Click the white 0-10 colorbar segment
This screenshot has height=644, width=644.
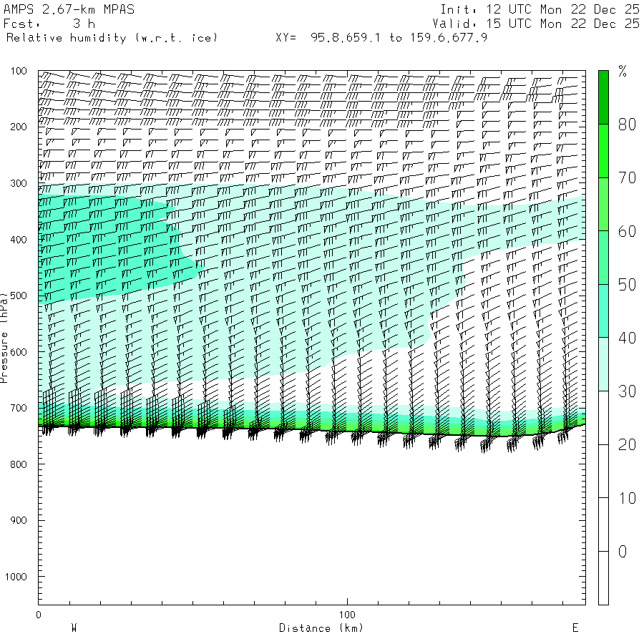603,525
